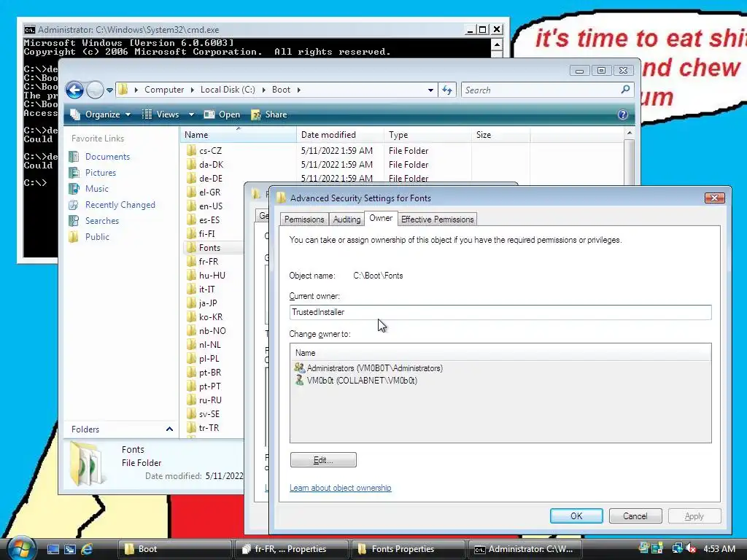This screenshot has width=747, height=560.
Task: Switch to the Auditing tab
Action: click(347, 219)
